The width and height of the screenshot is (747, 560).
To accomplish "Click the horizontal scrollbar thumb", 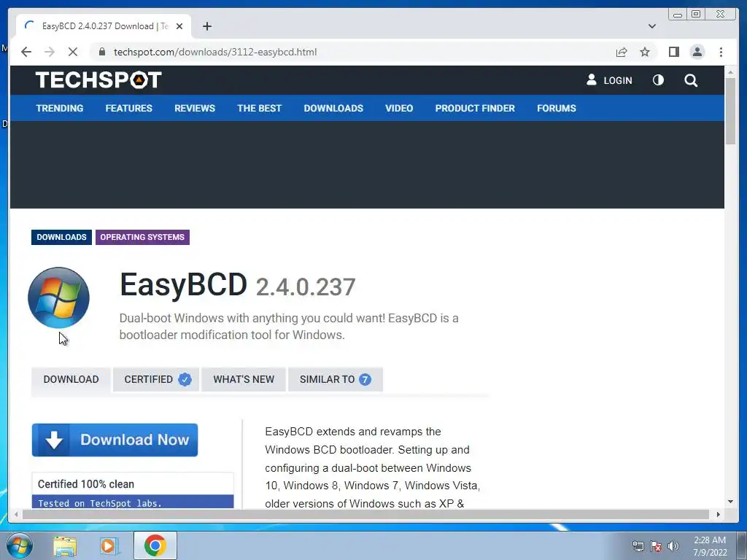I will 365,514.
